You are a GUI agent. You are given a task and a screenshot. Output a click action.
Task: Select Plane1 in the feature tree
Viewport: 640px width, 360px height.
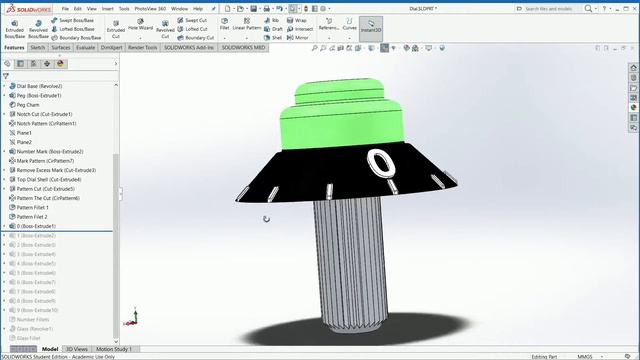click(x=24, y=133)
